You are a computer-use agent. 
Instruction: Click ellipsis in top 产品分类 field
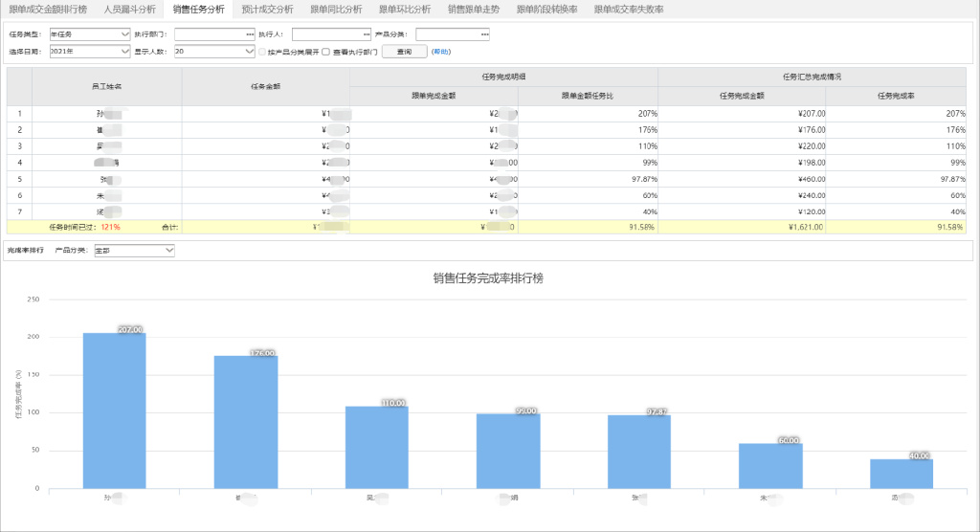coord(484,34)
